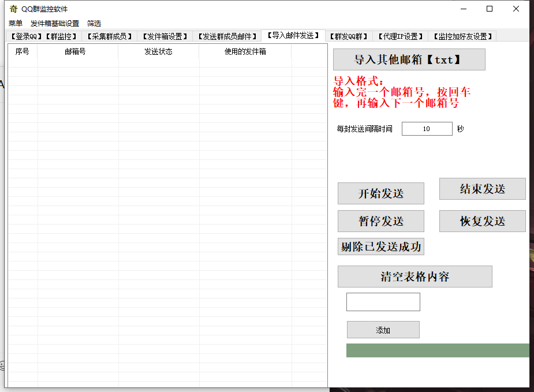Click the 暂停发送 button
The width and height of the screenshot is (534, 392).
(x=381, y=221)
